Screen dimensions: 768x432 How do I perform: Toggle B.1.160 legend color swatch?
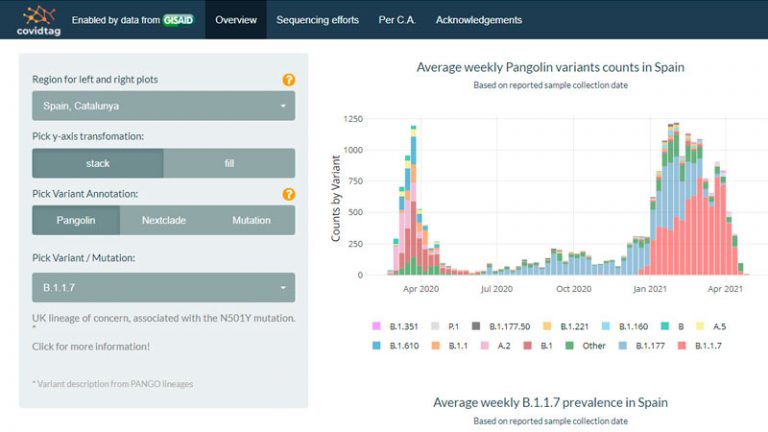[610, 326]
